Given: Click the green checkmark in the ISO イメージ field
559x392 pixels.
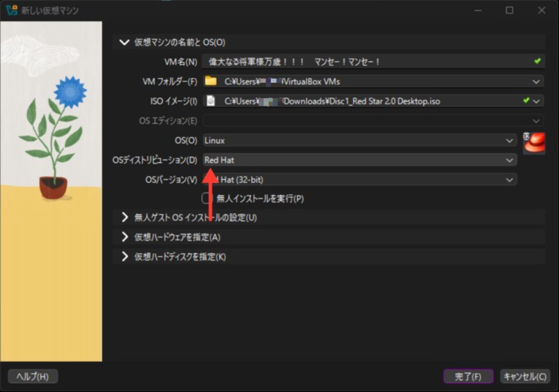Looking at the screenshot, I should point(526,101).
